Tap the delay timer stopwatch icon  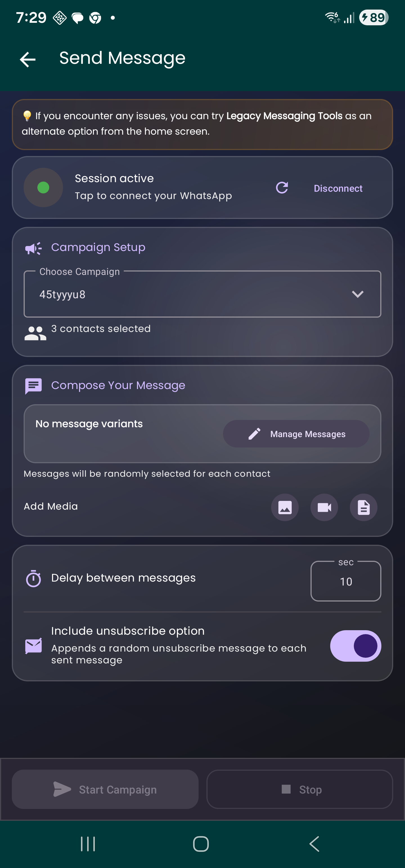pyautogui.click(x=33, y=578)
